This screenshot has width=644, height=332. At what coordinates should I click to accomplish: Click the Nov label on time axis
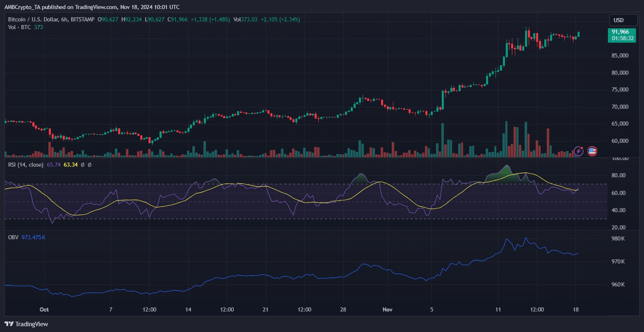[x=387, y=309]
